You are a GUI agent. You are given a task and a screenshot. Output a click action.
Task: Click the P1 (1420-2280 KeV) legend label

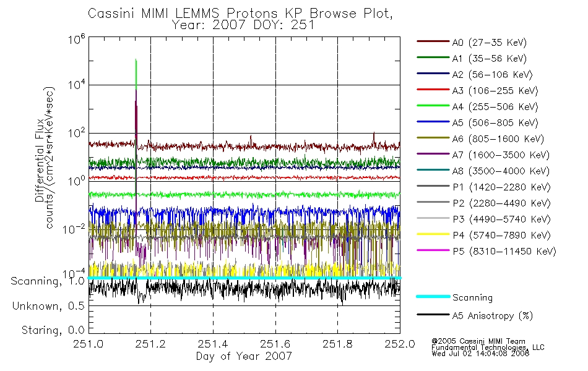coord(501,187)
